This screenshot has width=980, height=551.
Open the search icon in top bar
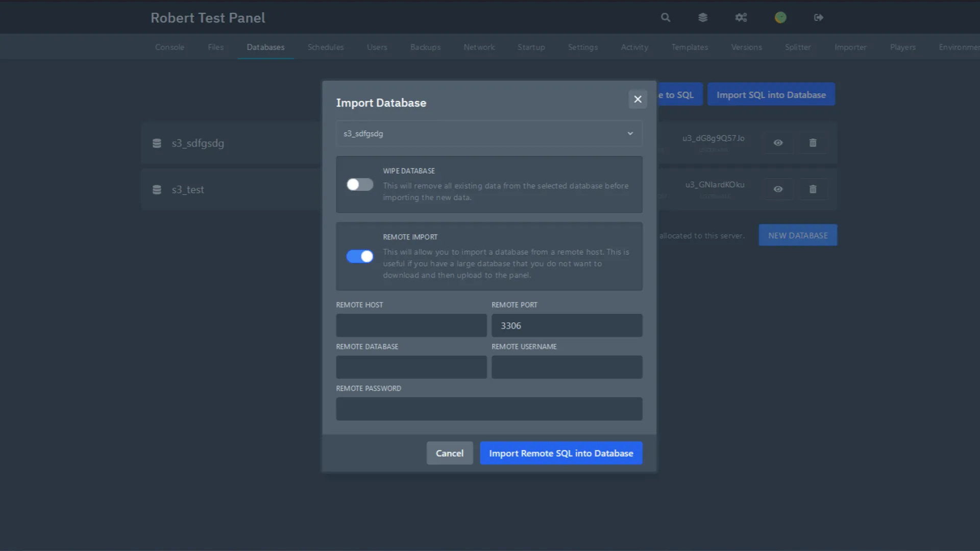coord(665,17)
